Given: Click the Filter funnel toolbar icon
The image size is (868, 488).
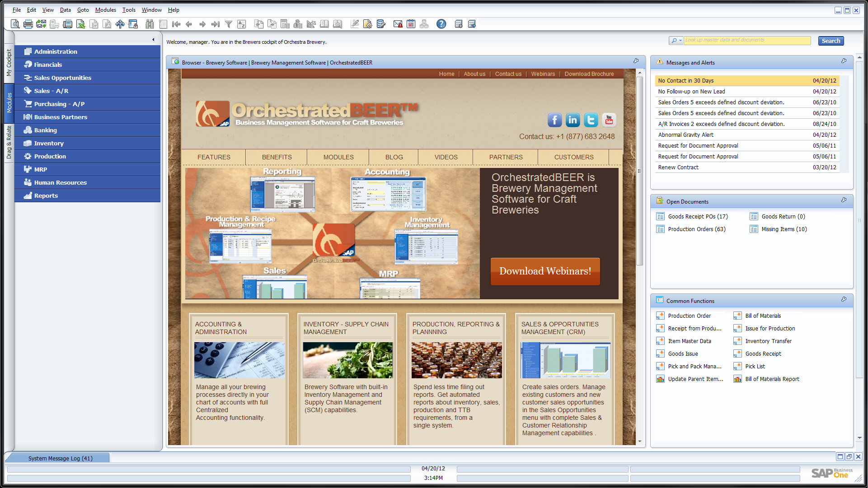Looking at the screenshot, I should point(229,24).
